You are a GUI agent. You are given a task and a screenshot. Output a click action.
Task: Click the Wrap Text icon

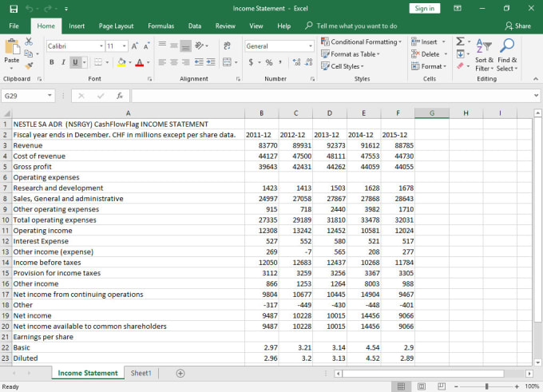tap(227, 46)
